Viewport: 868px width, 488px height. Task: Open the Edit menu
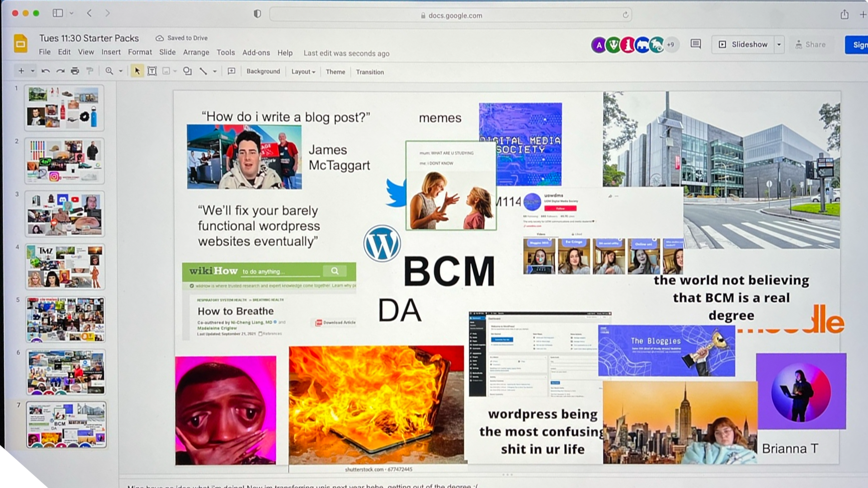tap(64, 52)
